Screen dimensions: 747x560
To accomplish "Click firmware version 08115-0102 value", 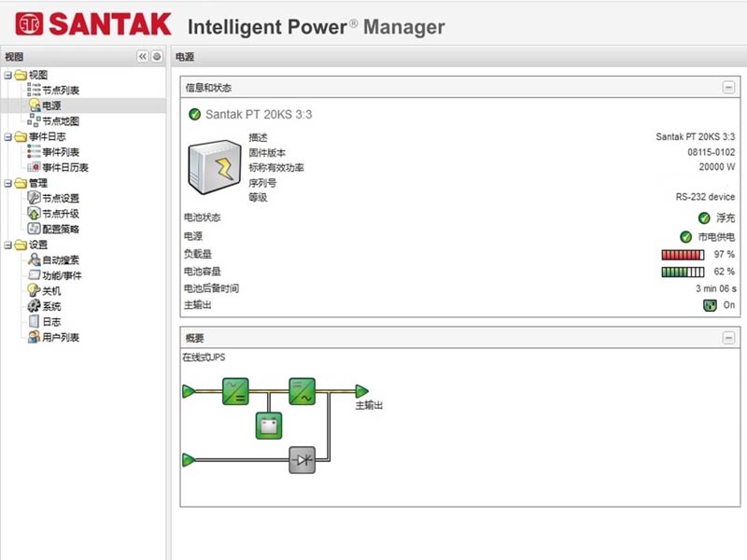I will pos(711,152).
